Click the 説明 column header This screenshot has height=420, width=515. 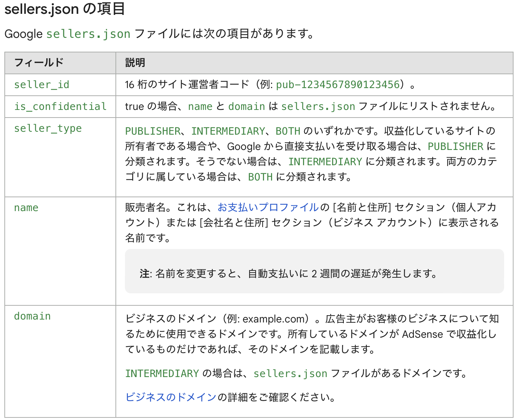(x=314, y=63)
